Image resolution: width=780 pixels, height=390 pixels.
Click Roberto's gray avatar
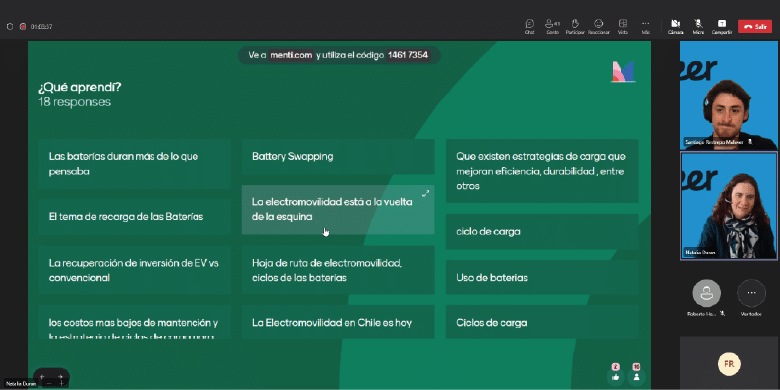click(706, 293)
